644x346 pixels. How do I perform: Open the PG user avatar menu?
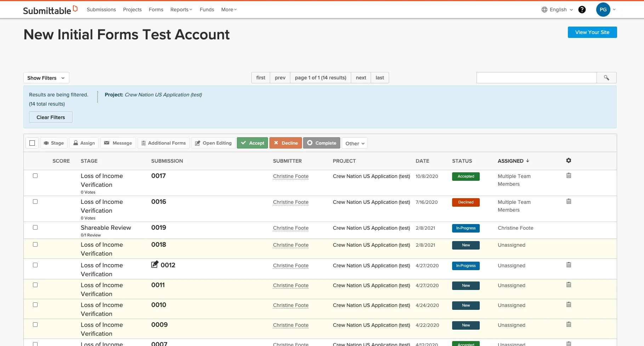tap(603, 10)
